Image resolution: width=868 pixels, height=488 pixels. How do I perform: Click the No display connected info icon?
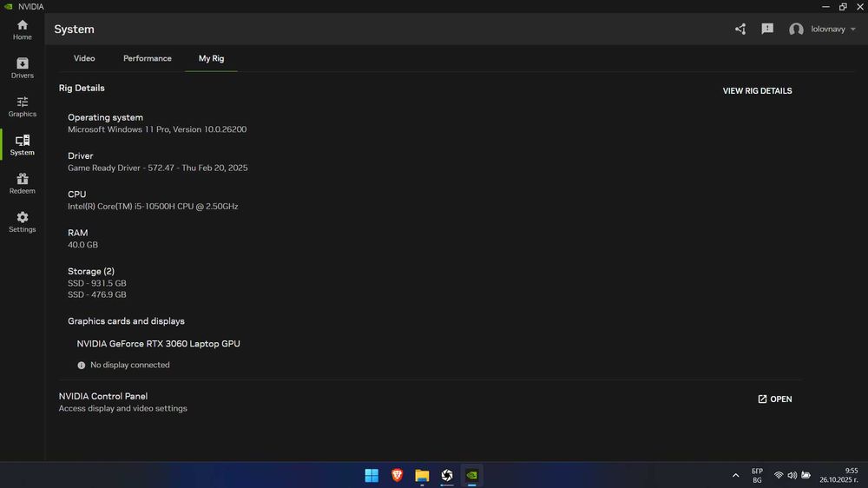[x=82, y=365]
